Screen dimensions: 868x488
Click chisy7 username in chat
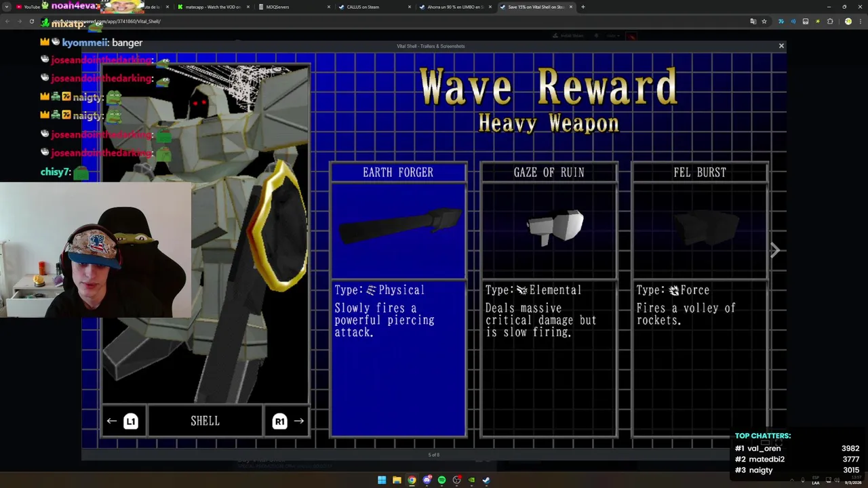coord(56,172)
